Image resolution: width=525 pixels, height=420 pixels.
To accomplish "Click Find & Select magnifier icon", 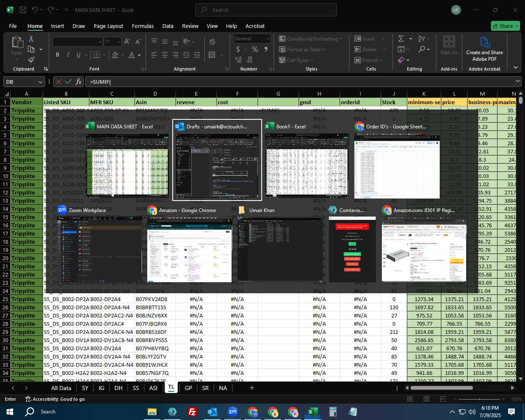I will [422, 49].
